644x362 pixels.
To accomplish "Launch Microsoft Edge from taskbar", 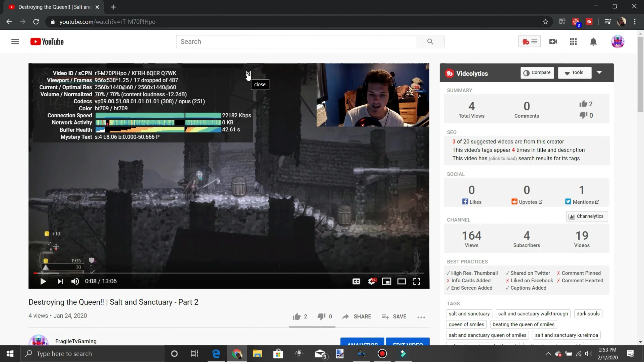I will click(x=216, y=354).
